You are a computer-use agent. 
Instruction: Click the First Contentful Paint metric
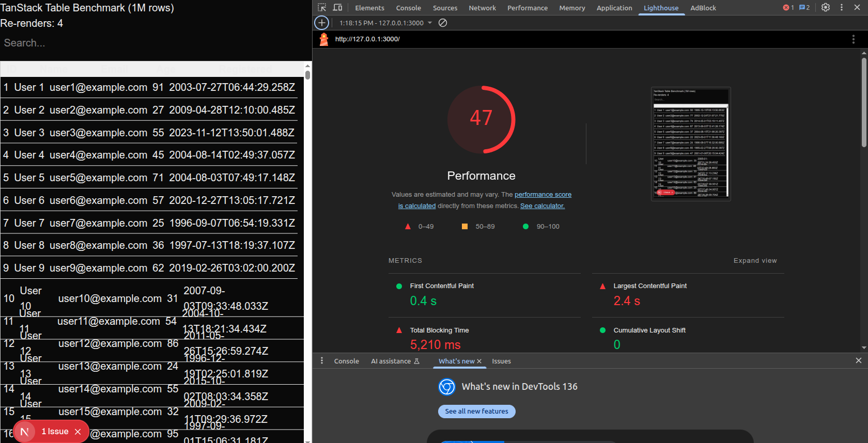(x=484, y=295)
